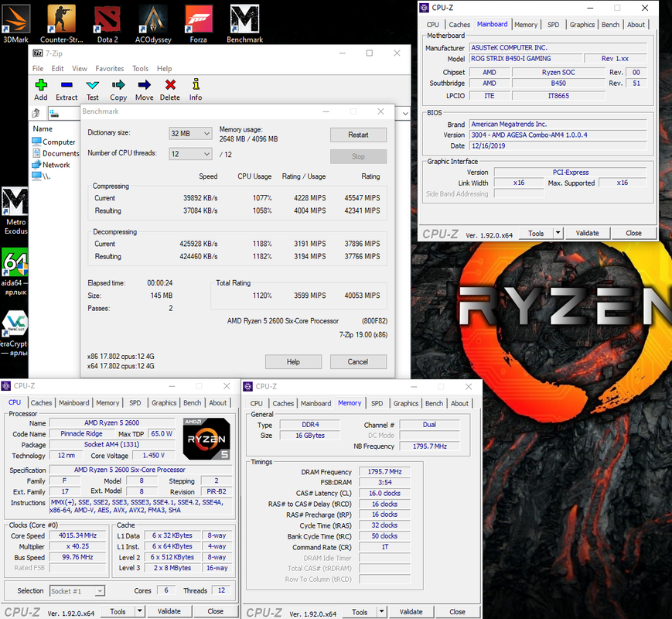Switch to Bench tab in Mainboard window

point(610,25)
